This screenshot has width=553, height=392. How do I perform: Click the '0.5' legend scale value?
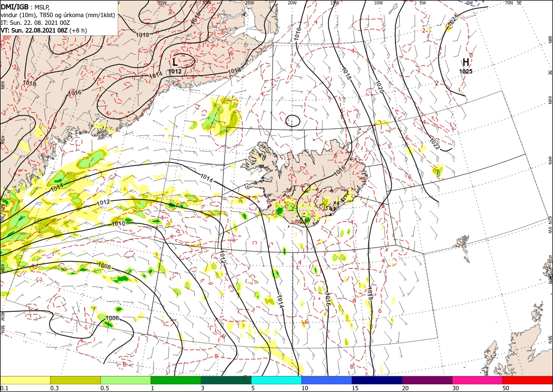click(x=105, y=388)
